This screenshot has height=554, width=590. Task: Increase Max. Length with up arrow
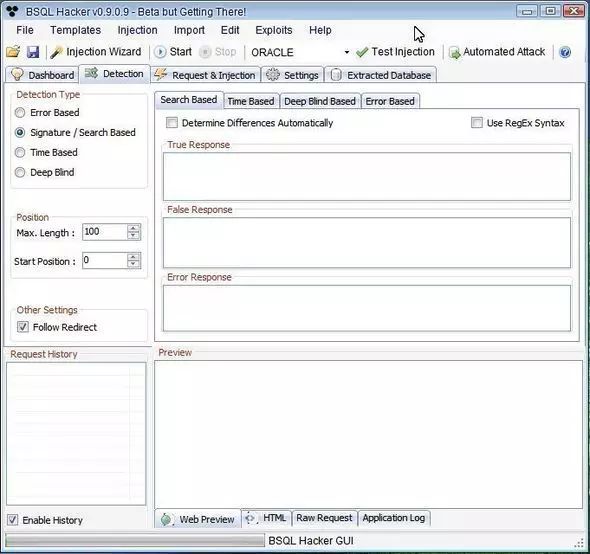tap(133, 228)
